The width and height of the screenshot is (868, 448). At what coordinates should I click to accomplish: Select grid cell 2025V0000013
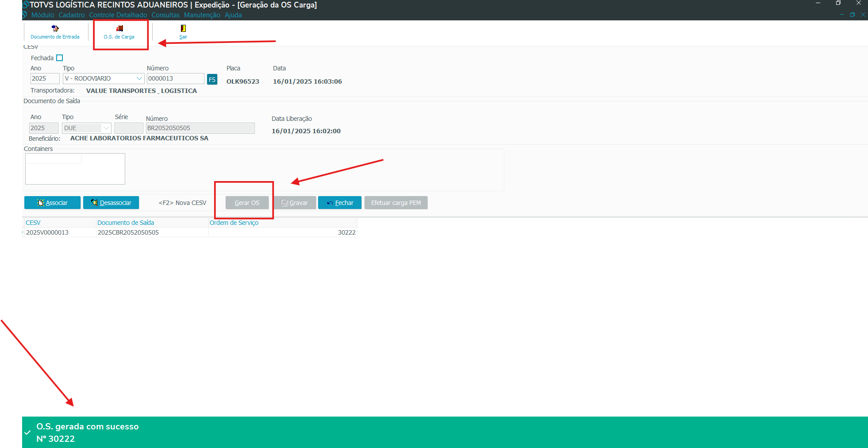[60, 232]
